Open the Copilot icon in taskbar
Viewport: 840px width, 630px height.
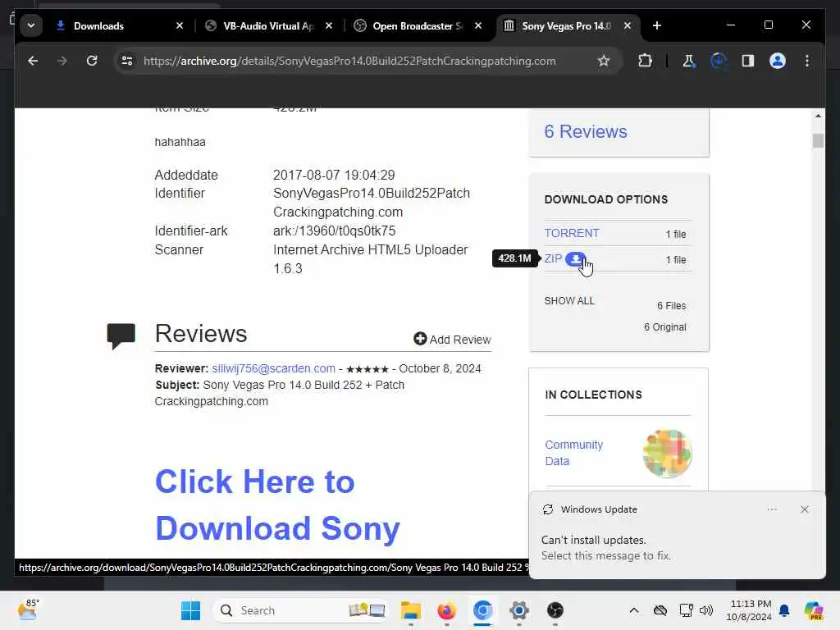pyautogui.click(x=813, y=610)
